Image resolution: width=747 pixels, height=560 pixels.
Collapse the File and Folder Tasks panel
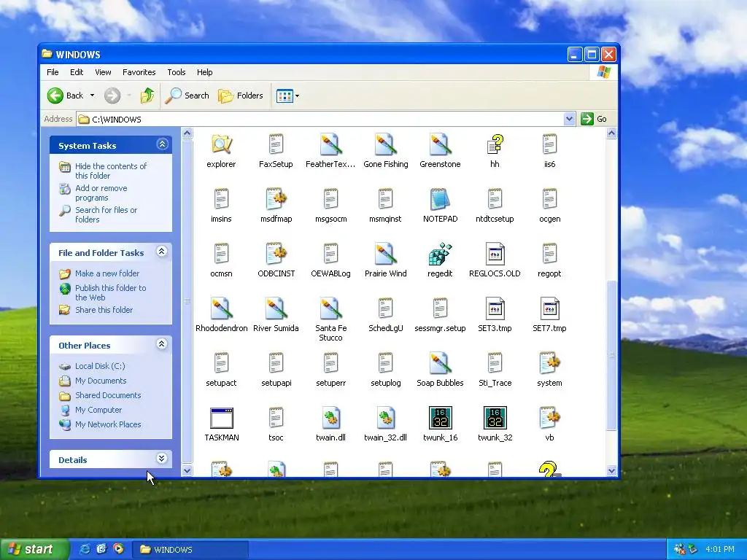[x=162, y=252]
